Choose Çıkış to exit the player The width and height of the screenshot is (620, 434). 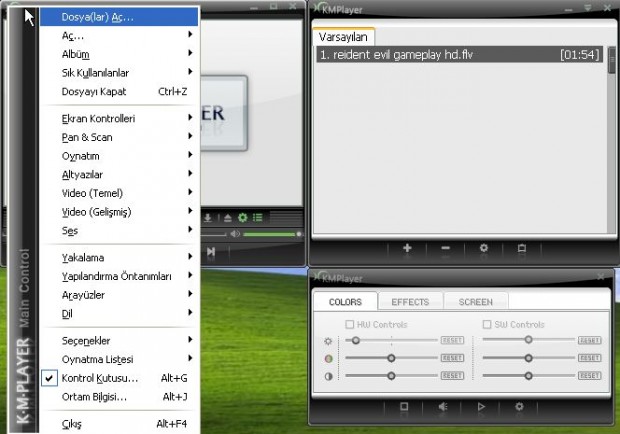120,424
